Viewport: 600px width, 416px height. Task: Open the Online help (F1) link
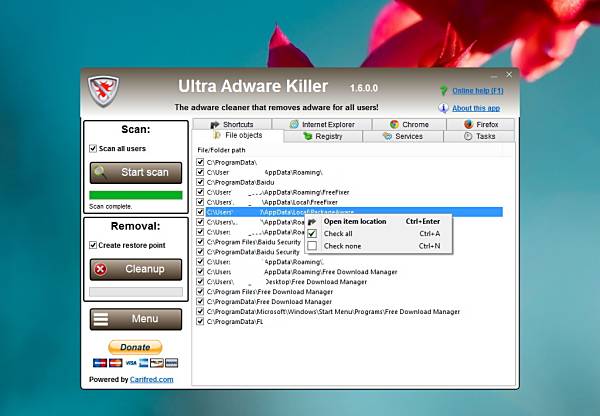point(478,91)
